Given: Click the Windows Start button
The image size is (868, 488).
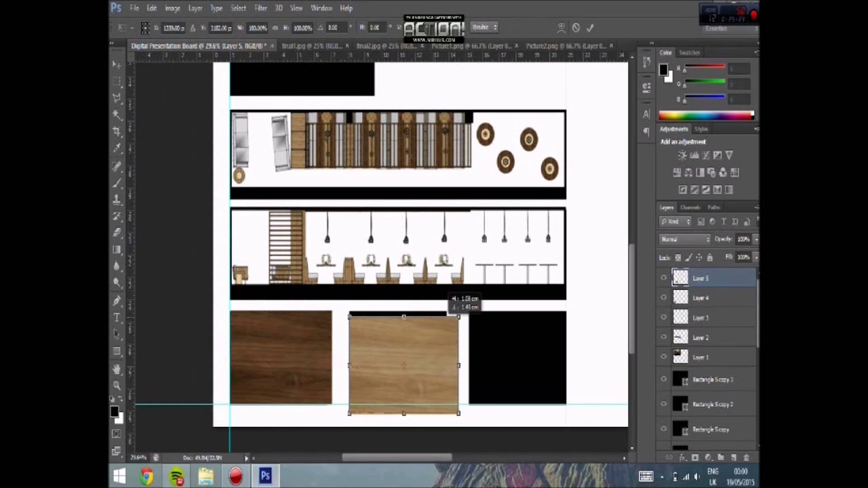Looking at the screenshot, I should coord(119,476).
